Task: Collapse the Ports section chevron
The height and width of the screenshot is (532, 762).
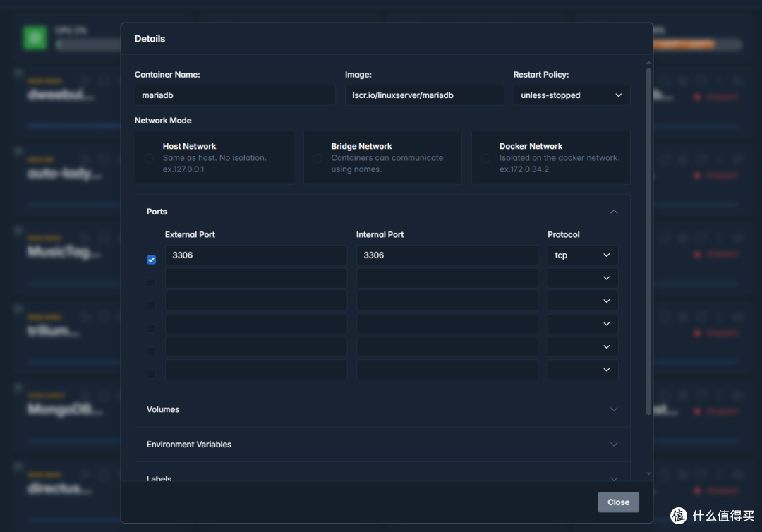Action: tap(614, 212)
